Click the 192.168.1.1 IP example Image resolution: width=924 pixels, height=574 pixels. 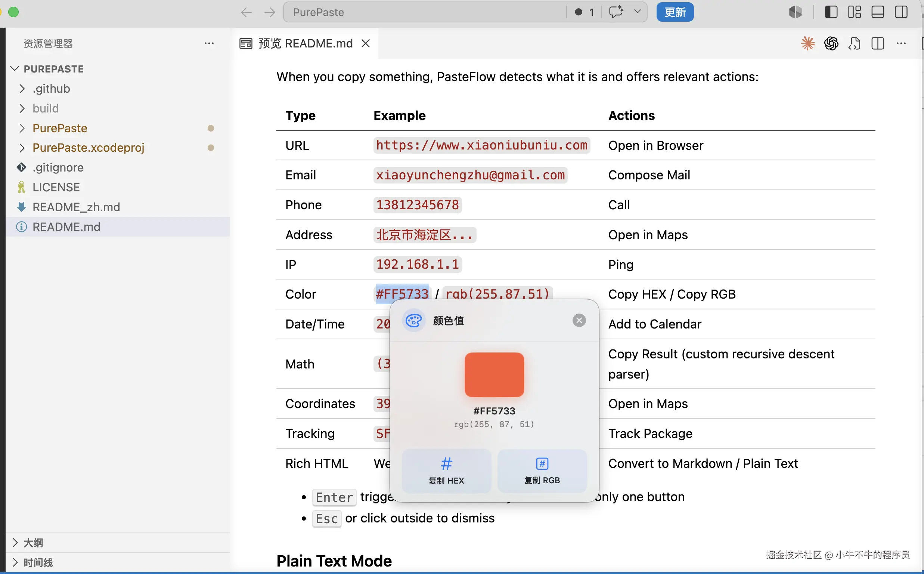(x=418, y=264)
